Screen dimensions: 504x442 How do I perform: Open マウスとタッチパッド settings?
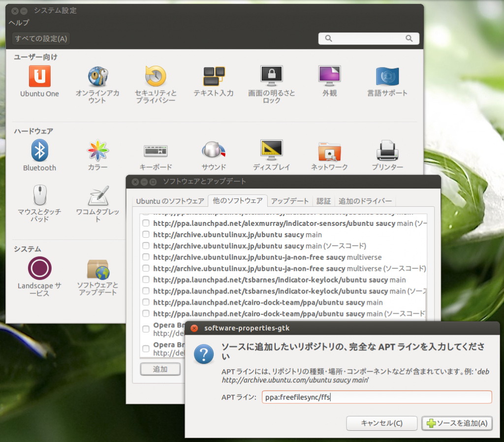(x=39, y=203)
